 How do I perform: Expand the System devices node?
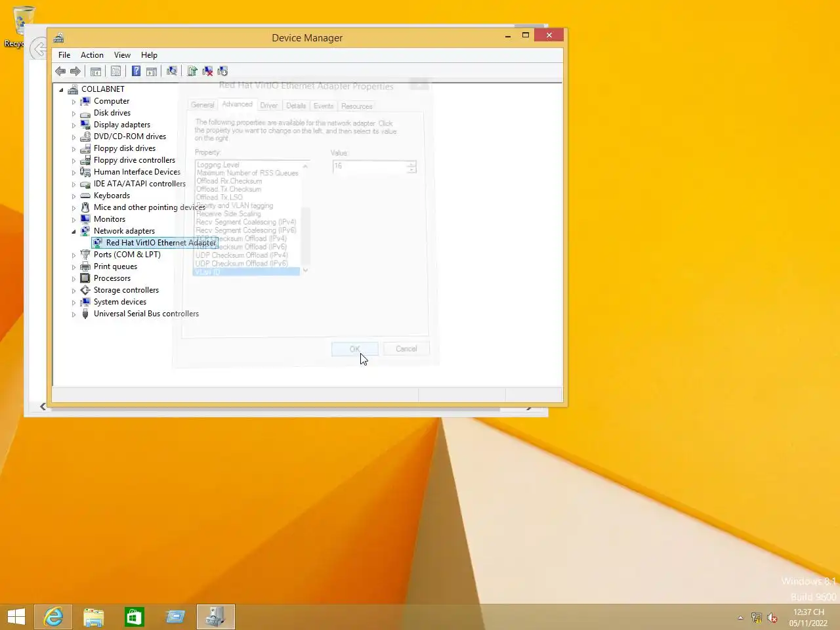coord(73,303)
